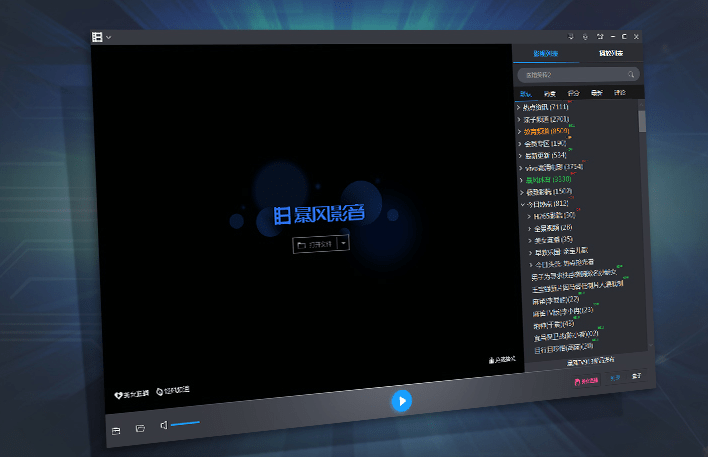Adjust the volume slider
Viewport: 708px width, 457px height.
(185, 425)
